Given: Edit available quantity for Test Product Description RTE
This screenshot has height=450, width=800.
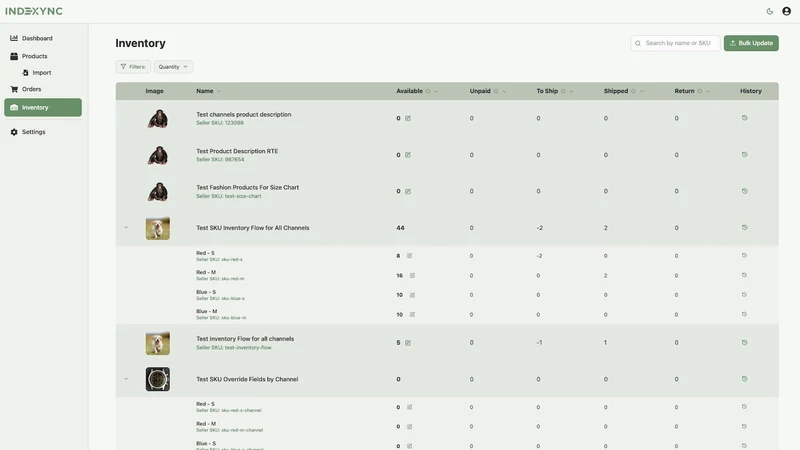Looking at the screenshot, I should (408, 155).
